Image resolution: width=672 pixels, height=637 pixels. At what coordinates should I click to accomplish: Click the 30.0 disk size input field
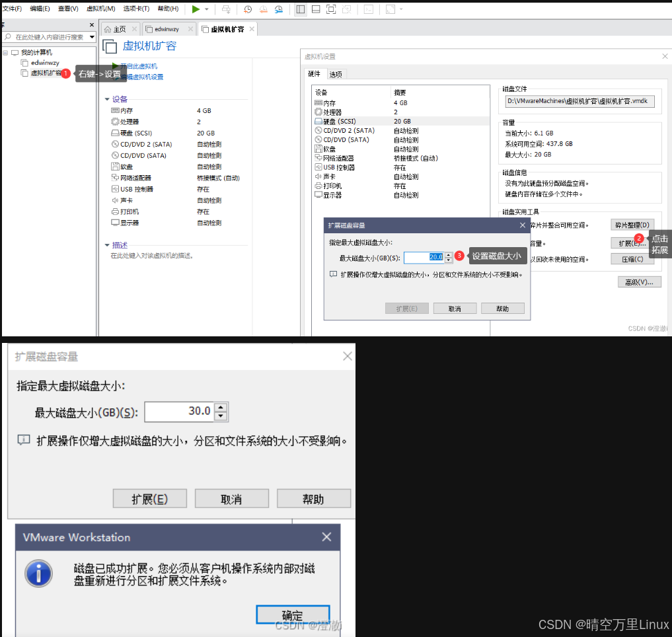[179, 412]
